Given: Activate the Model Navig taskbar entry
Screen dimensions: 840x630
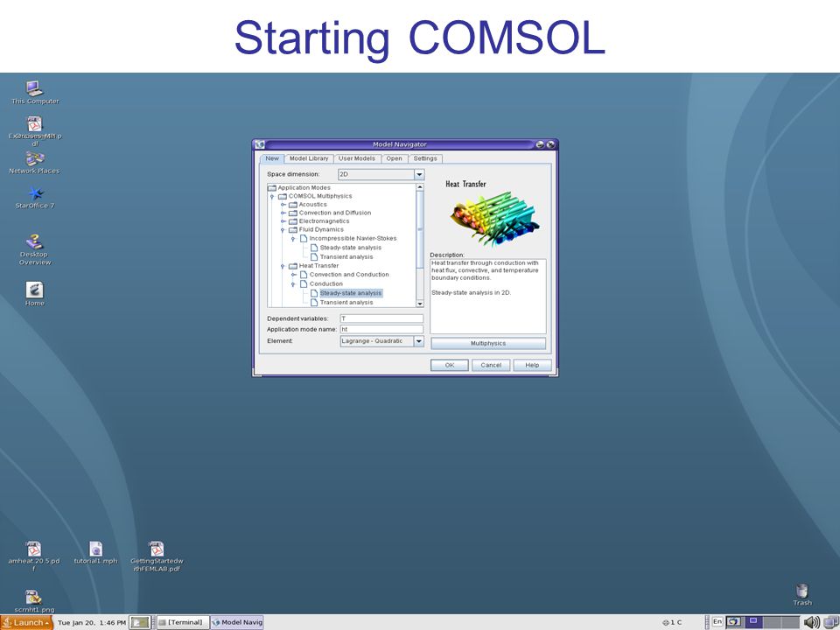Looking at the screenshot, I should pos(237,622).
